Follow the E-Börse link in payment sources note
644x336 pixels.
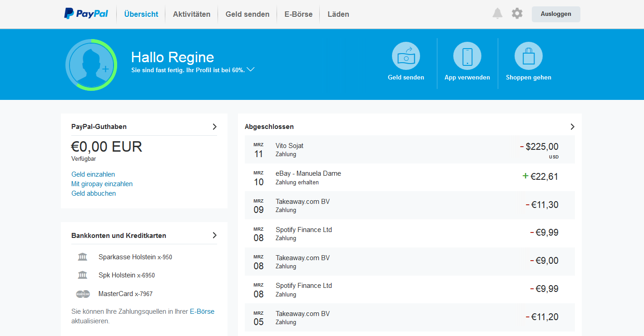[x=202, y=311]
